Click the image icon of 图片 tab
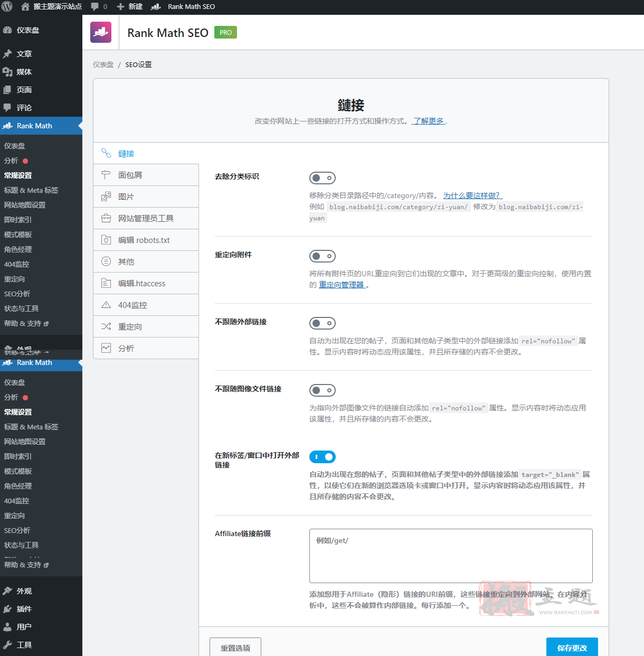This screenshot has width=644, height=656. click(x=106, y=196)
